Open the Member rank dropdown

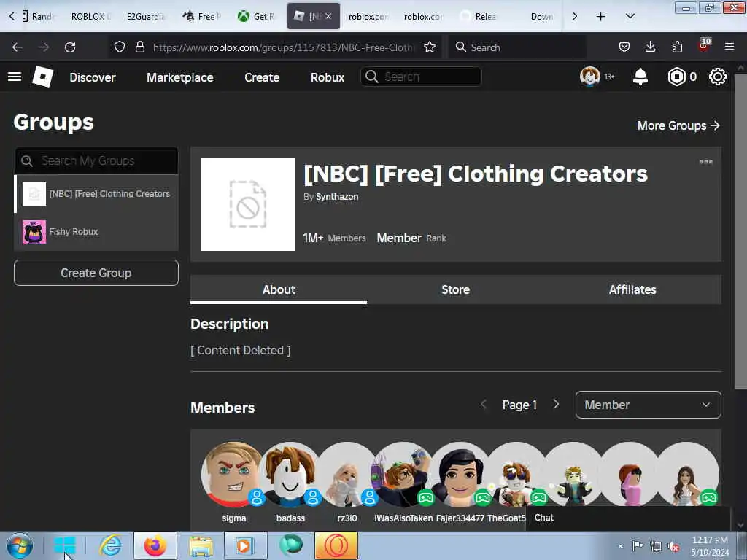click(x=648, y=405)
